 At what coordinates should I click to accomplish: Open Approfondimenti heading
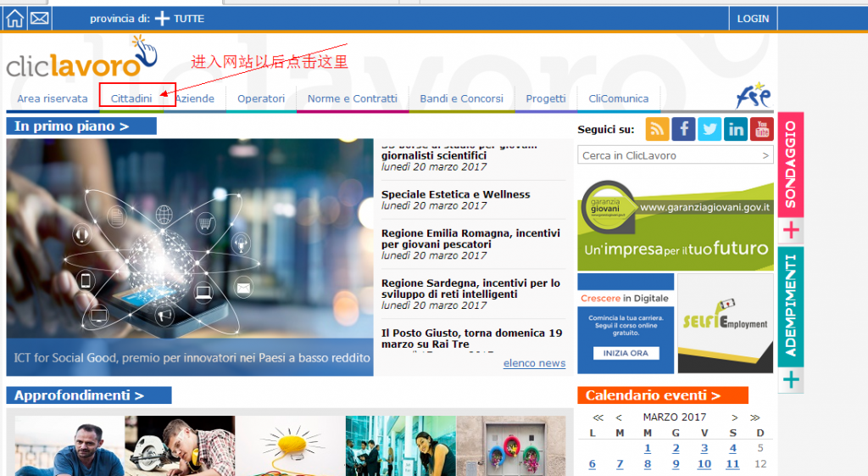88,395
